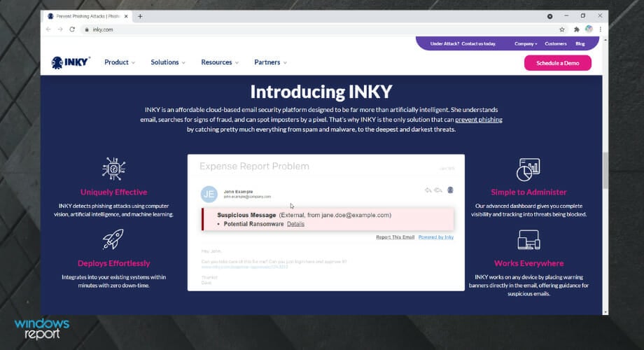
Task: Click the JE avatar circle
Action: [x=209, y=195]
